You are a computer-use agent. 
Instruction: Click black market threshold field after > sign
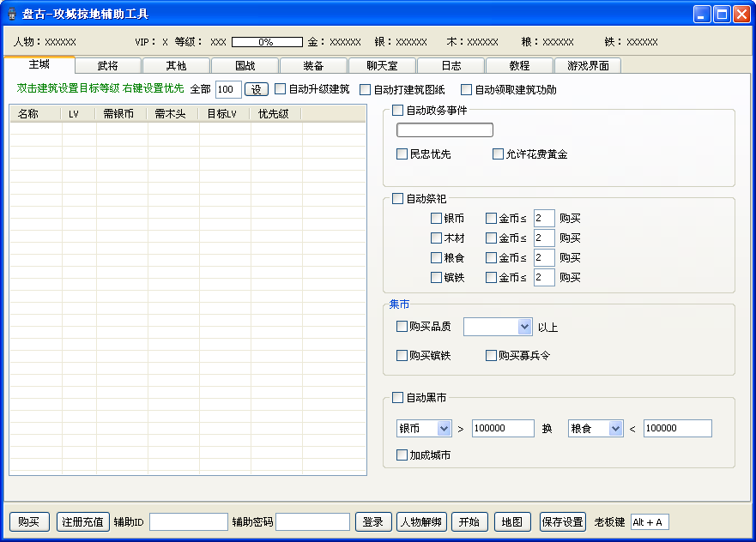(503, 428)
